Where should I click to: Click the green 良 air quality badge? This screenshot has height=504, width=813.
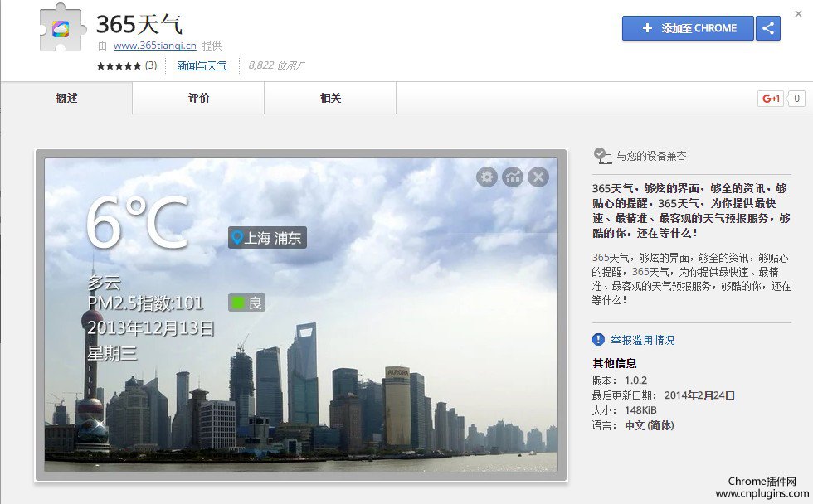click(x=247, y=303)
